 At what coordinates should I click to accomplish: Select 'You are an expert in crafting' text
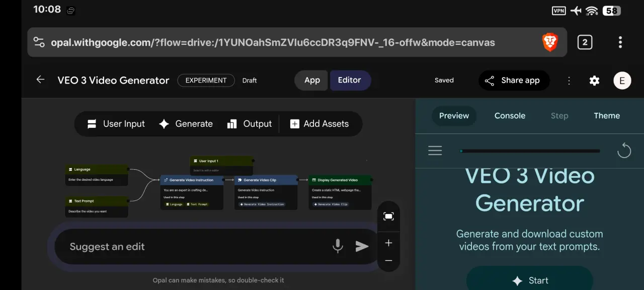tap(186, 190)
